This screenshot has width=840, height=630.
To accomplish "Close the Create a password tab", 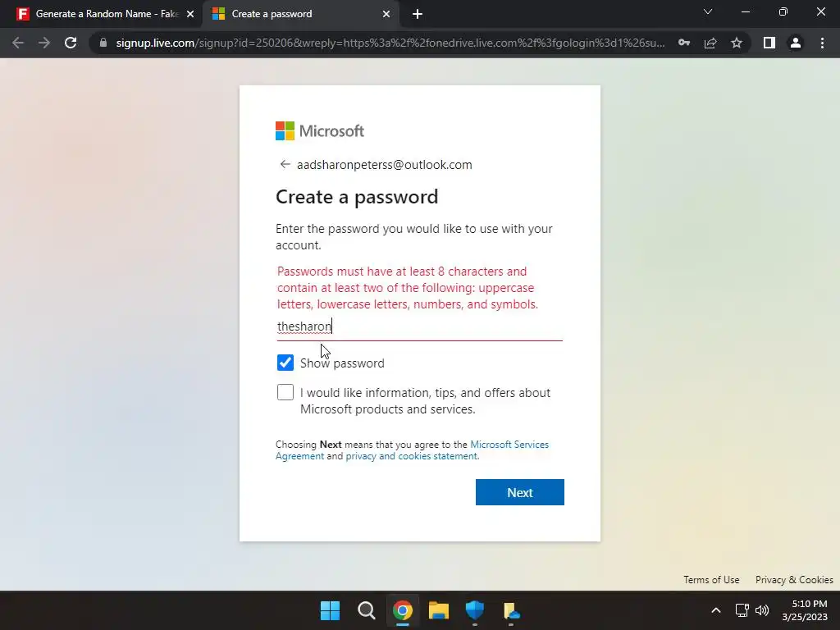I will 386,14.
